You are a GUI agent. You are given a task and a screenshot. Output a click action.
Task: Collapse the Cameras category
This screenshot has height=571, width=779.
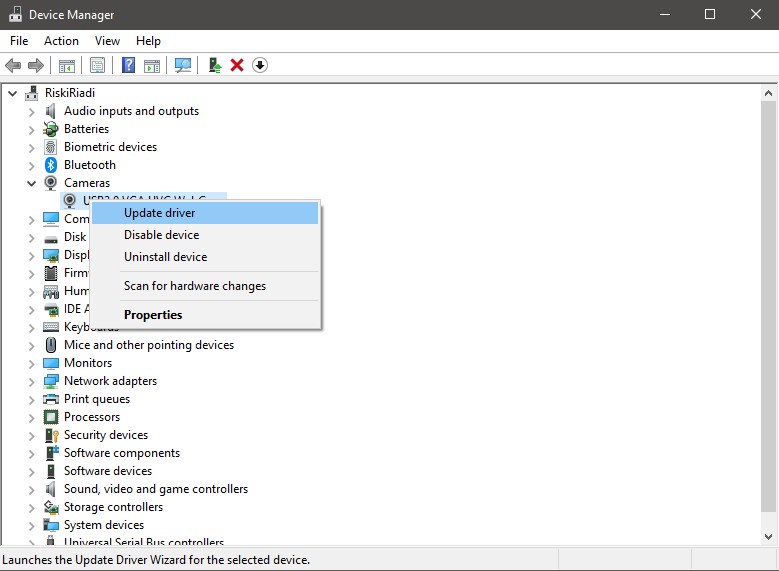pyautogui.click(x=31, y=183)
